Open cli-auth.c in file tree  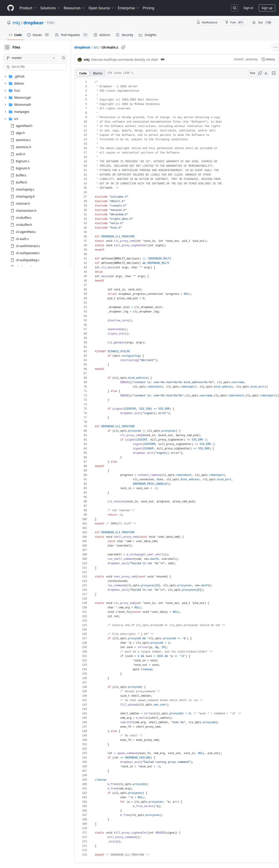click(x=22, y=239)
